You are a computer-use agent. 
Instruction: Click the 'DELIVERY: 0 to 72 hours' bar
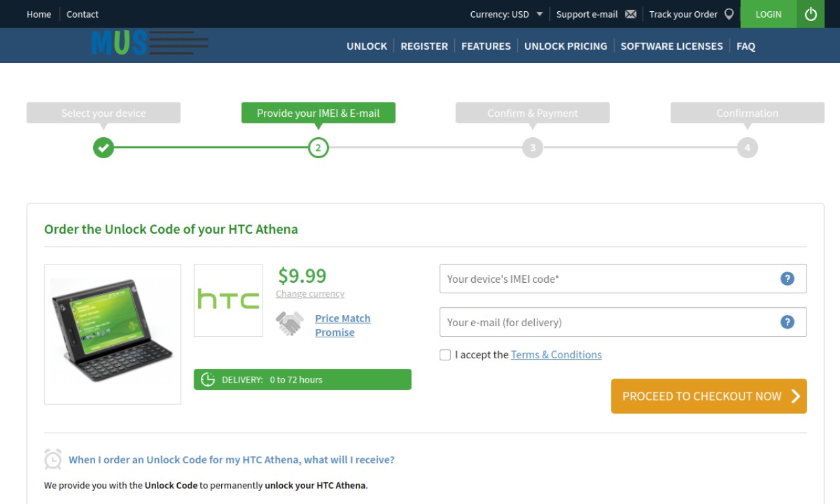click(x=303, y=379)
